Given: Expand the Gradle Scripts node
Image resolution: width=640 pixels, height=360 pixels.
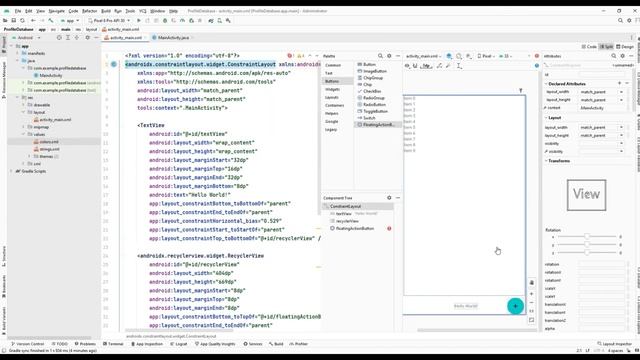Looking at the screenshot, I should [x=11, y=171].
